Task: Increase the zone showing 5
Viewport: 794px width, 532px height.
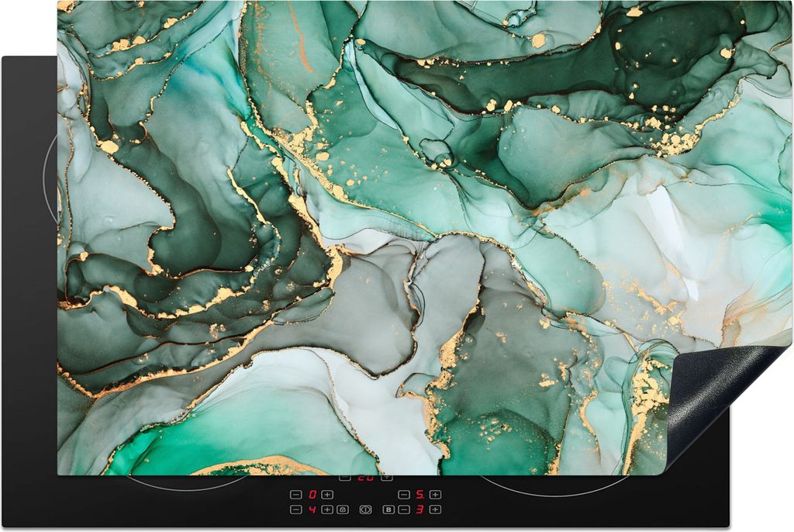Action: click(x=435, y=495)
